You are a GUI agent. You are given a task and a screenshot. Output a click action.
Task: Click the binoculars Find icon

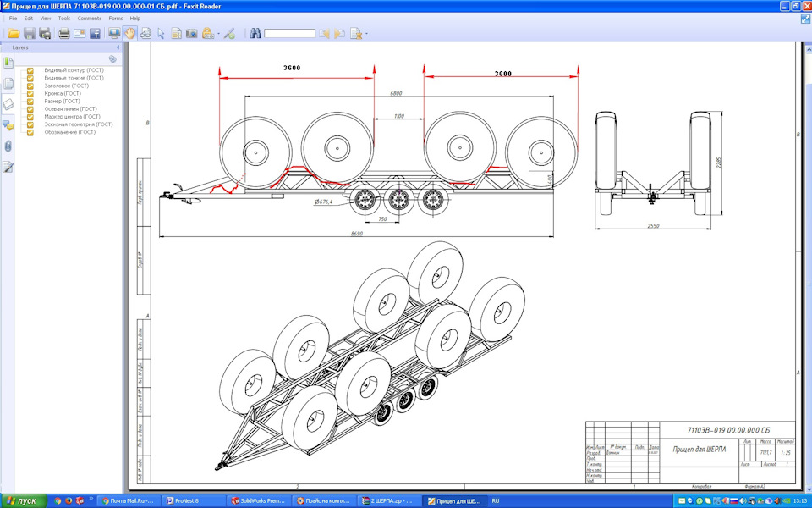coord(255,34)
